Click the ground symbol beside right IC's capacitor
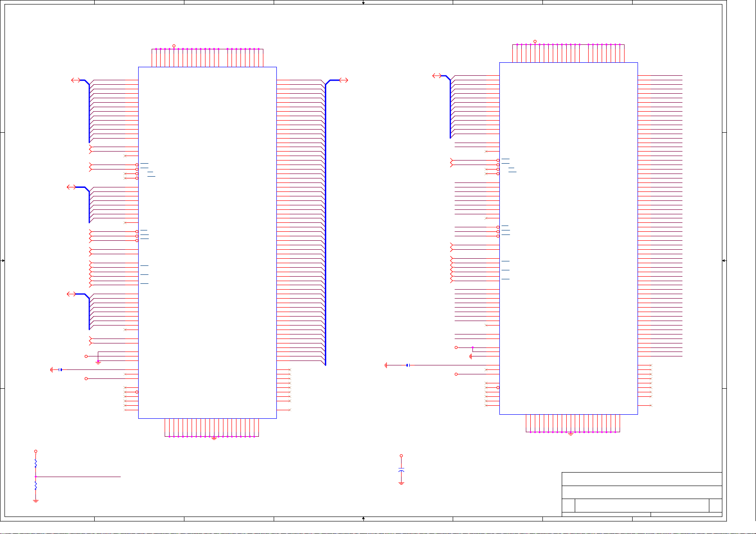 [x=386, y=365]
